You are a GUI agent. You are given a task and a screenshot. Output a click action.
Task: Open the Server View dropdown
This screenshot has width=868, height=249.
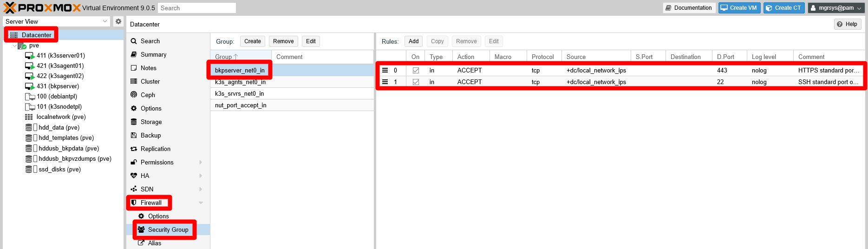tap(105, 21)
